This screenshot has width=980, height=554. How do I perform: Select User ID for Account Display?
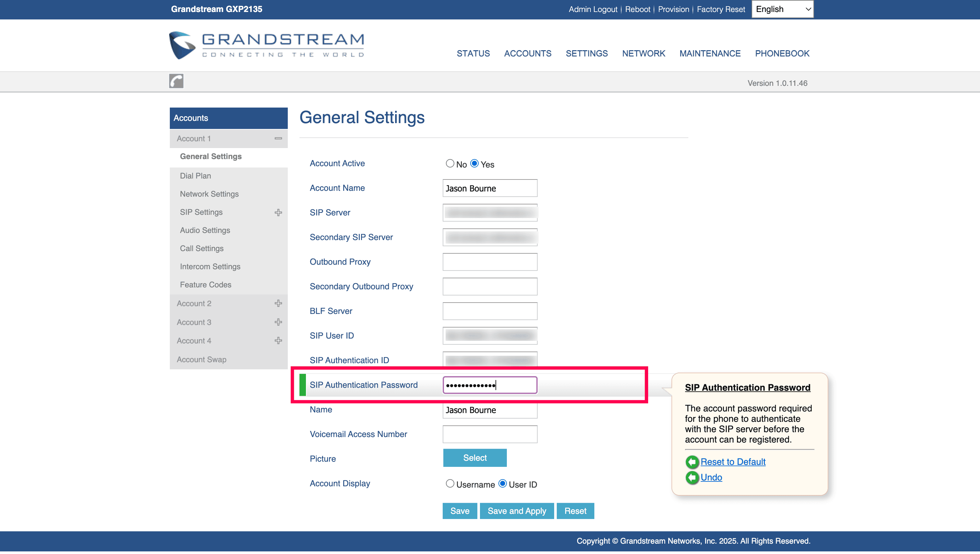coord(502,484)
